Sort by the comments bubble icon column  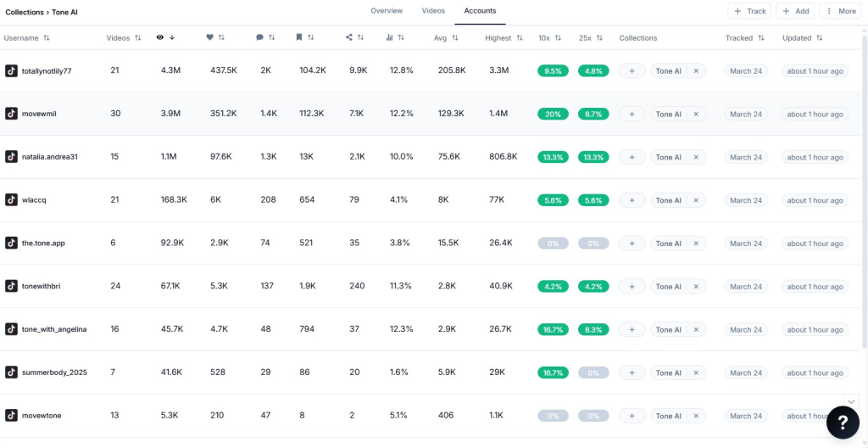click(265, 37)
